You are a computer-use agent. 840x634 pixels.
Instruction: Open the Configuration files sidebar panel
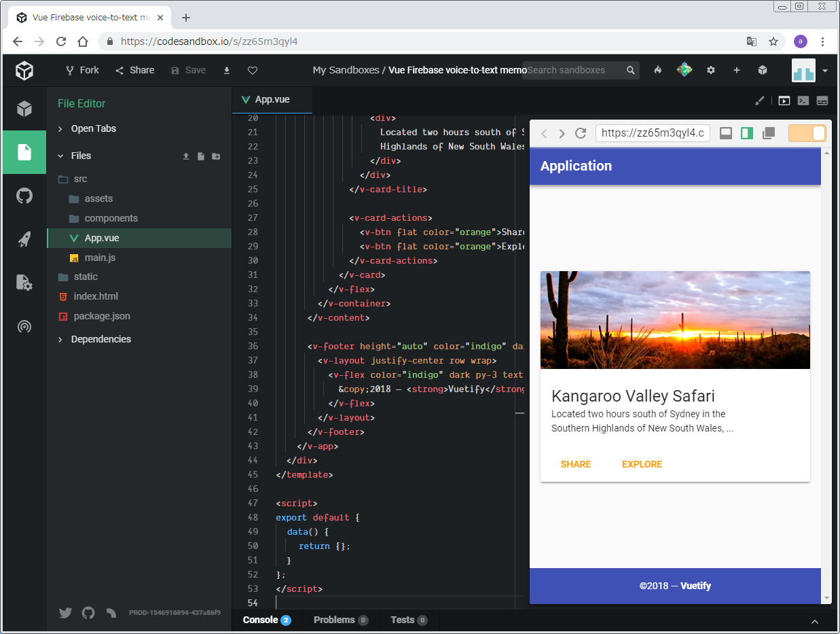coord(24,283)
